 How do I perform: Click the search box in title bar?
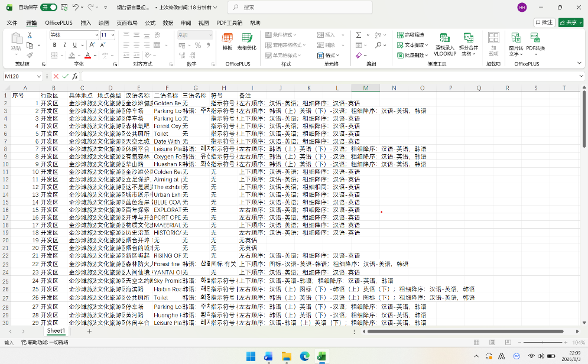click(x=300, y=7)
